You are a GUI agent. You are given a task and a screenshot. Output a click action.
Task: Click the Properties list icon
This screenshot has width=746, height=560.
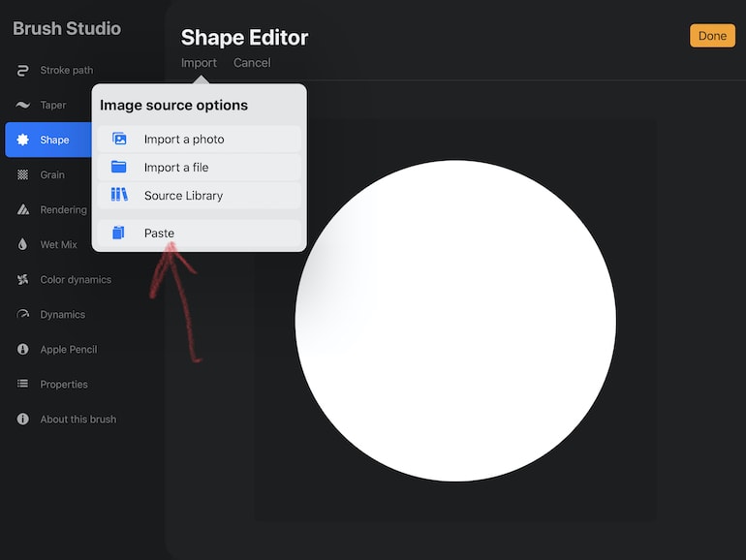[x=22, y=385]
